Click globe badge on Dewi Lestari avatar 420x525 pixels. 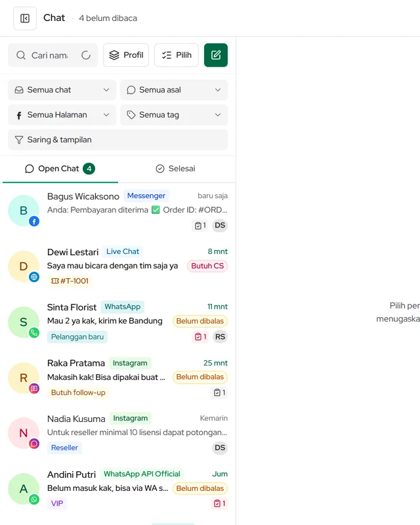pyautogui.click(x=34, y=277)
